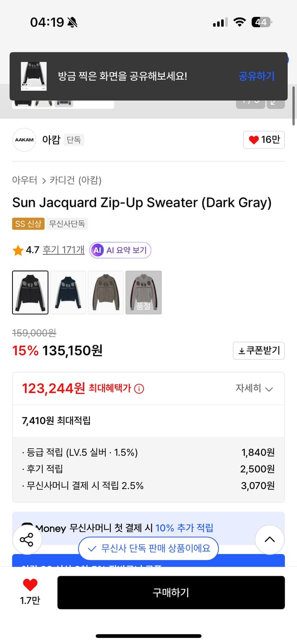Screen dimensions: 297x644
Task: Open the 후기 171개 reviews link
Action: point(63,250)
